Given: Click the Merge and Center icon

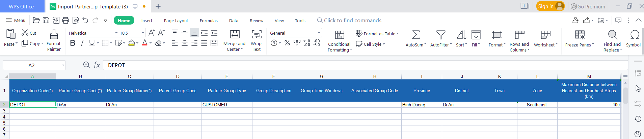Looking at the screenshot, I should (235, 34).
